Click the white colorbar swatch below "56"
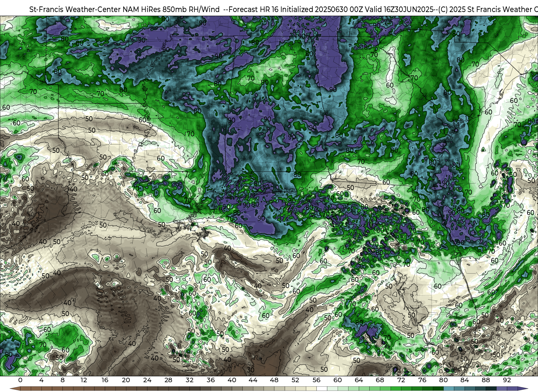 tap(322, 389)
